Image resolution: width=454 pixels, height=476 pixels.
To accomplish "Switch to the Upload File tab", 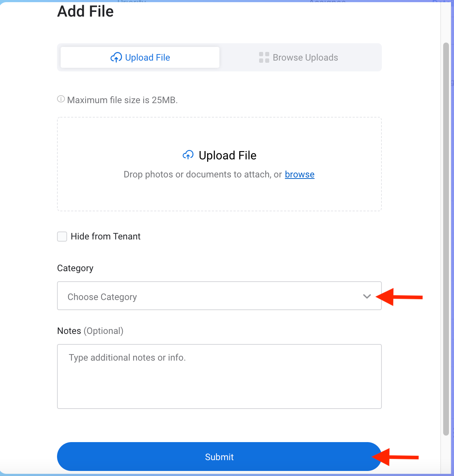I will click(140, 57).
